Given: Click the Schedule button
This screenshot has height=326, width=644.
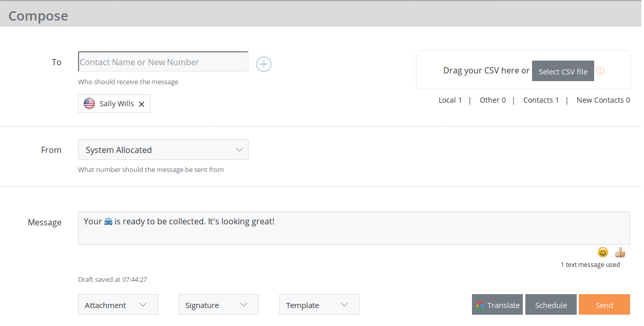Looking at the screenshot, I should click(x=551, y=305).
